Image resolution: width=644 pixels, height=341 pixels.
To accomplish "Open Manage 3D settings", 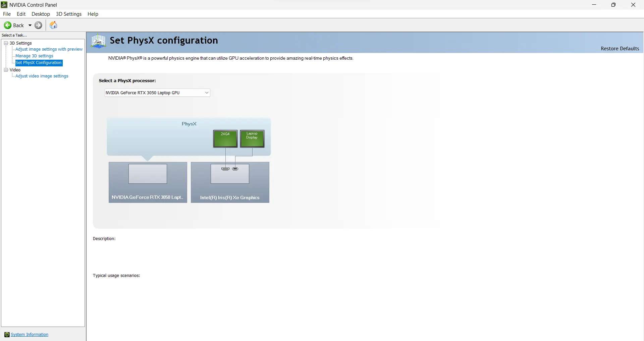I will click(x=34, y=56).
